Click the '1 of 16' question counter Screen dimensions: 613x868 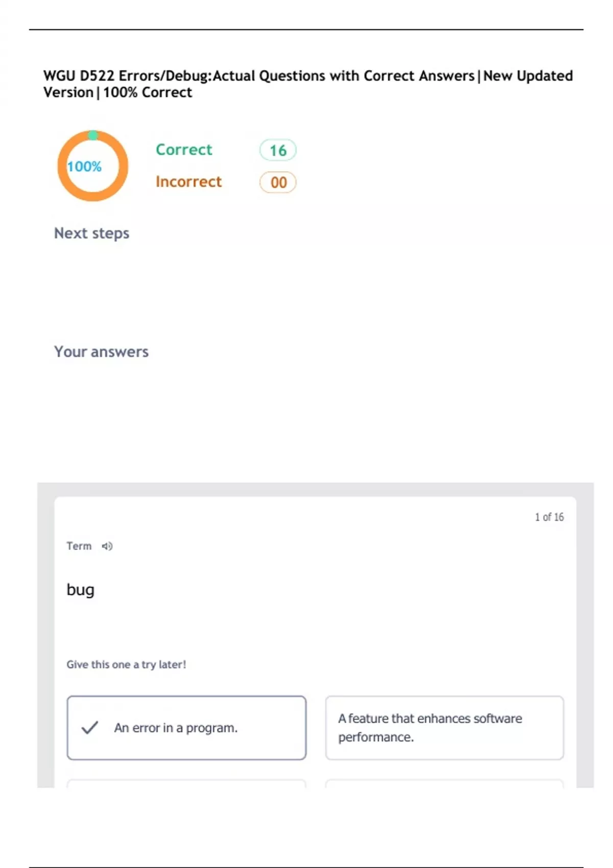[549, 517]
